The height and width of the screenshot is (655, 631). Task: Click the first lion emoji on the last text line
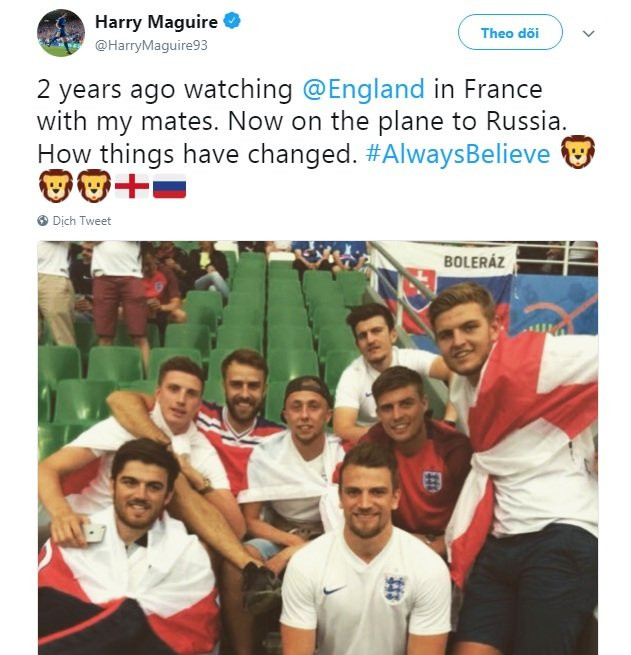[54, 186]
